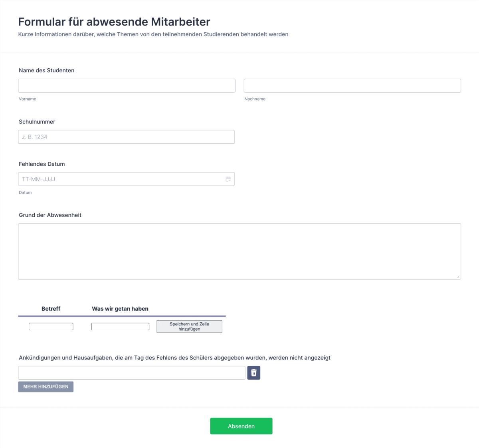Screen dimensions: 479x448
Task: Click the form title Formular für abwesende Mitarbeiter
Action: click(x=114, y=22)
